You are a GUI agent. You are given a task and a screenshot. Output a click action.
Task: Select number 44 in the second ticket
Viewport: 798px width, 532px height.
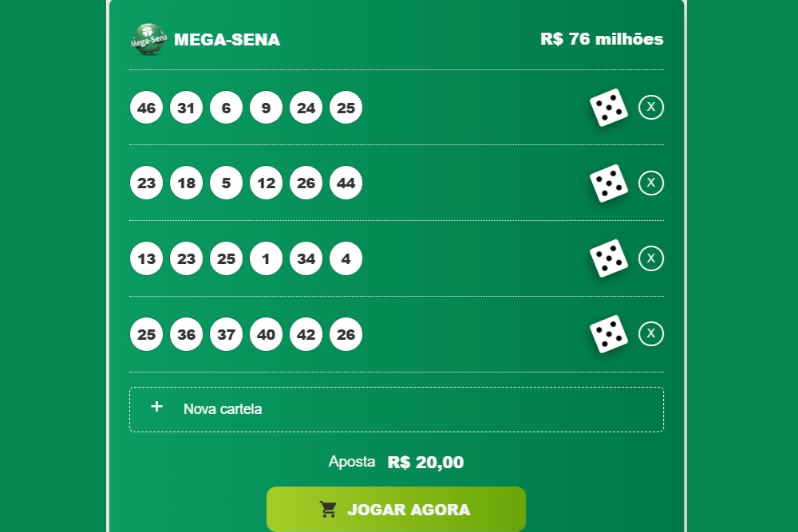pos(346,183)
